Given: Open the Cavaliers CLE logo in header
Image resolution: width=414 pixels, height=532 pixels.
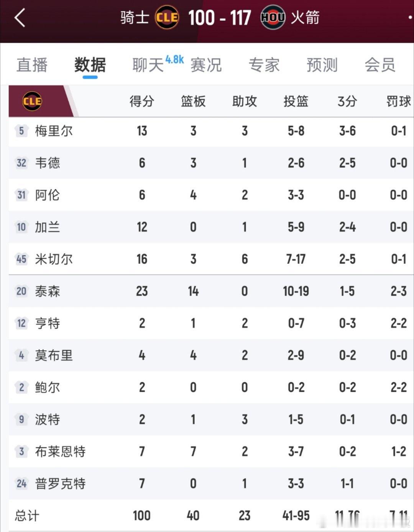Looking at the screenshot, I should click(x=167, y=17).
